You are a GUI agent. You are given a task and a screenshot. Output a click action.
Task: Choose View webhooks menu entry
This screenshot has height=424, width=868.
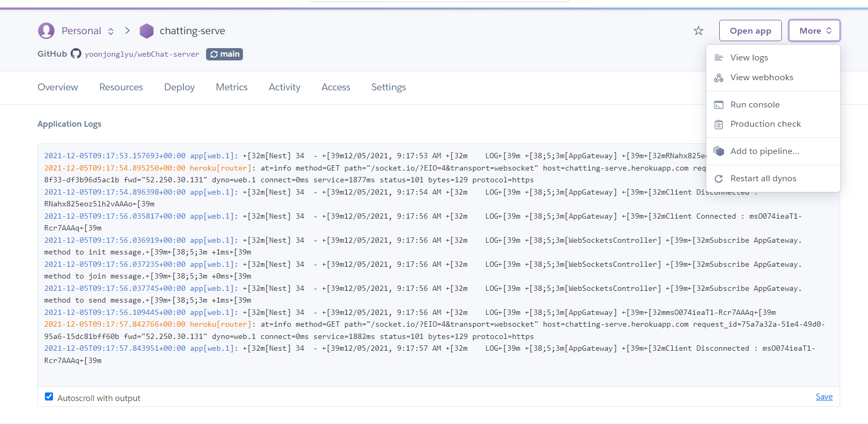pos(773,78)
